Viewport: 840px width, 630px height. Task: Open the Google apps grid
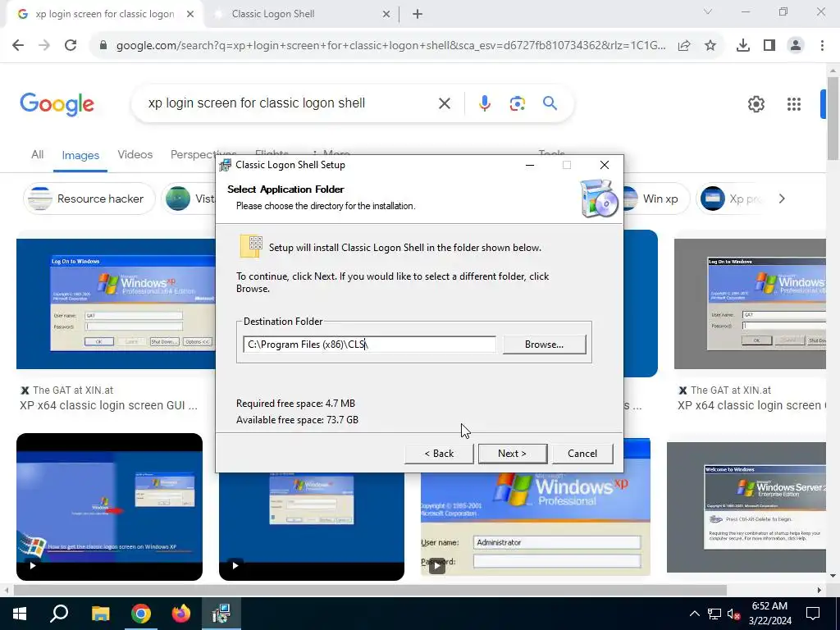coord(793,104)
